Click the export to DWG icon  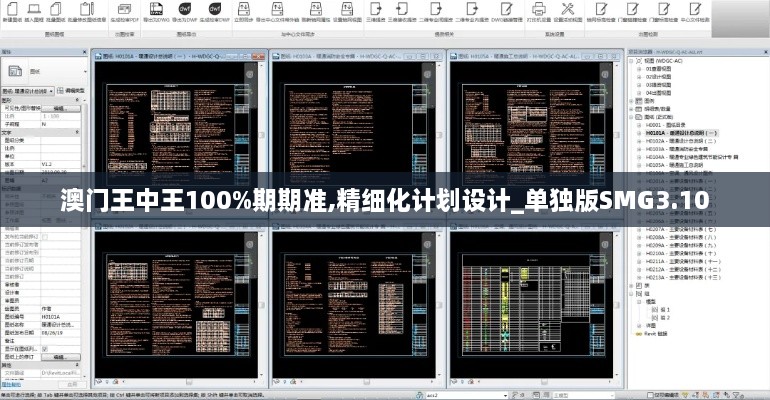tap(156, 8)
